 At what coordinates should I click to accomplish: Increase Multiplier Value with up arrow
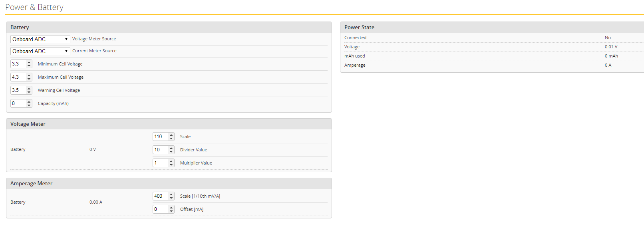pos(171,161)
